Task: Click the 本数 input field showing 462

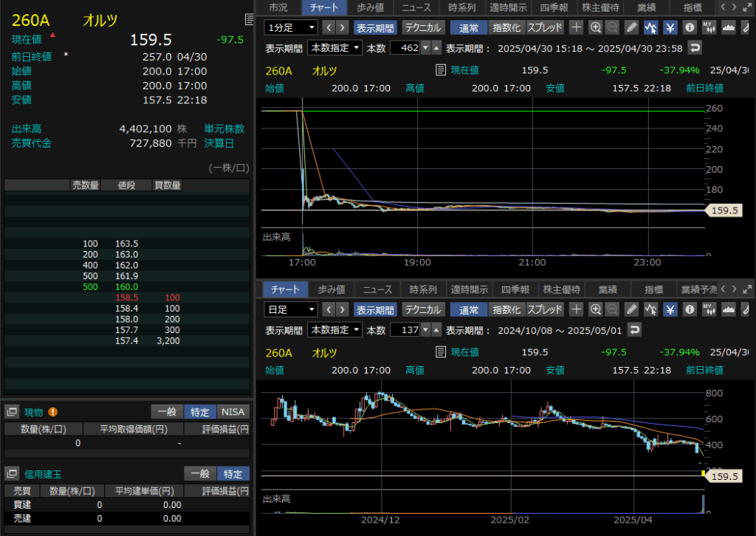Action: coord(405,48)
